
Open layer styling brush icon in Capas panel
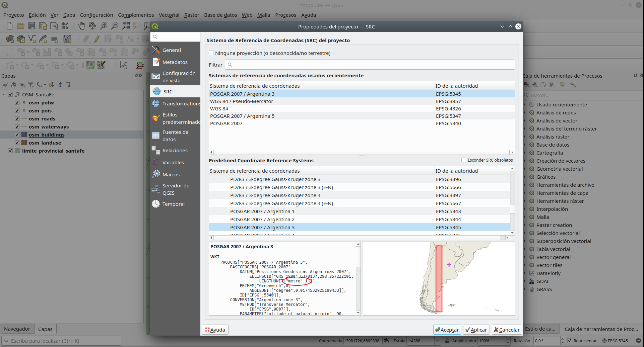click(5, 85)
